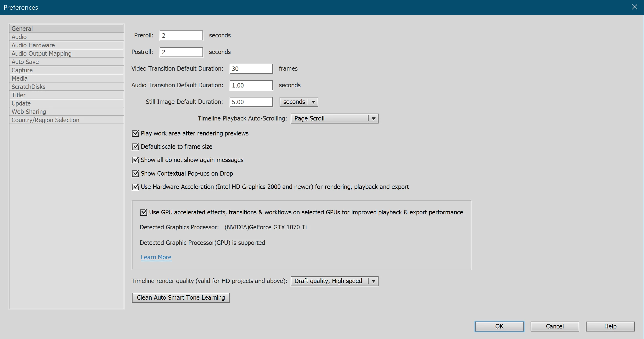This screenshot has width=644, height=339.
Task: Select Audio Hardware preferences category
Action: 33,45
